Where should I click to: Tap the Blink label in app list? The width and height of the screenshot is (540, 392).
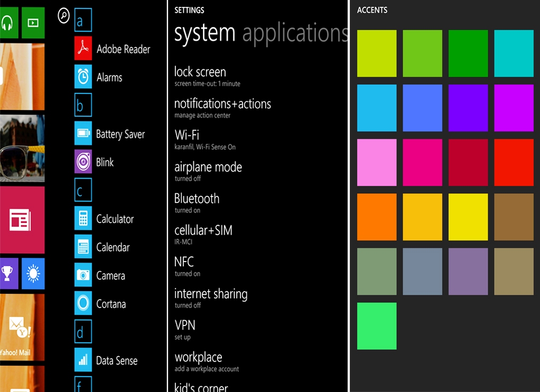click(105, 162)
